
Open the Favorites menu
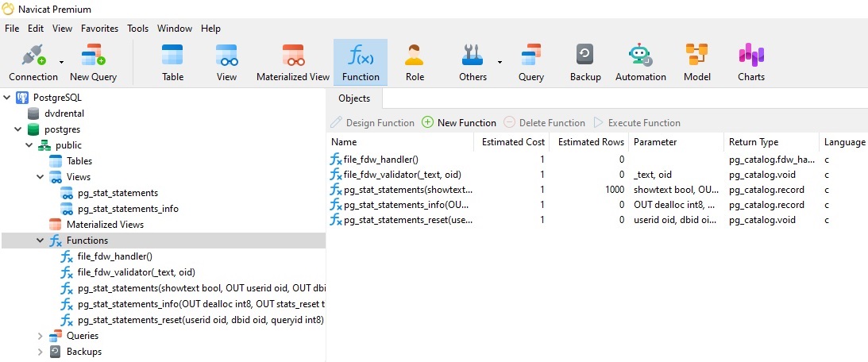pos(99,29)
